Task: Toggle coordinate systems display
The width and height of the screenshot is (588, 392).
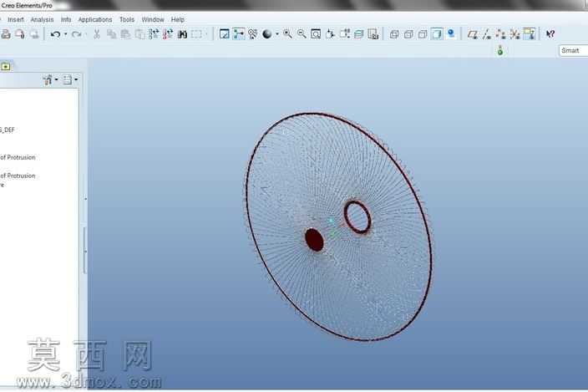Action: 514,34
